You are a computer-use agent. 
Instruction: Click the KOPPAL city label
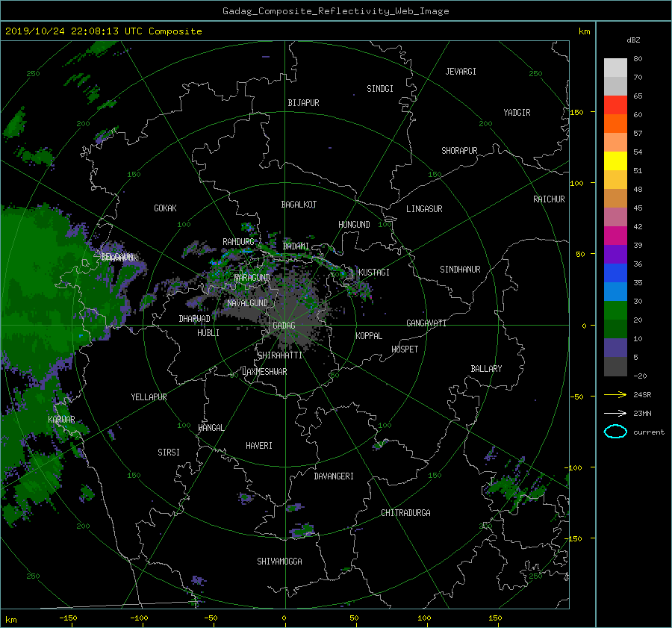click(369, 336)
